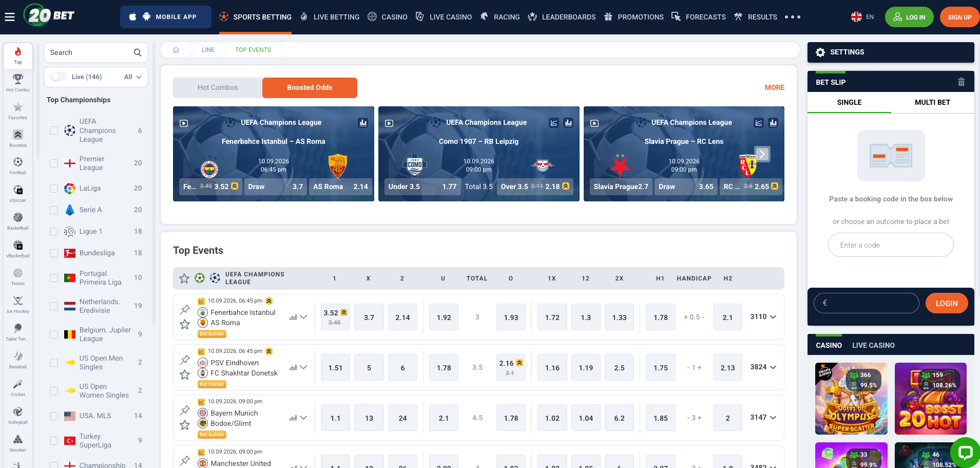Clear bet slip with trash icon
Viewport: 980px width, 468px height.
click(x=961, y=82)
